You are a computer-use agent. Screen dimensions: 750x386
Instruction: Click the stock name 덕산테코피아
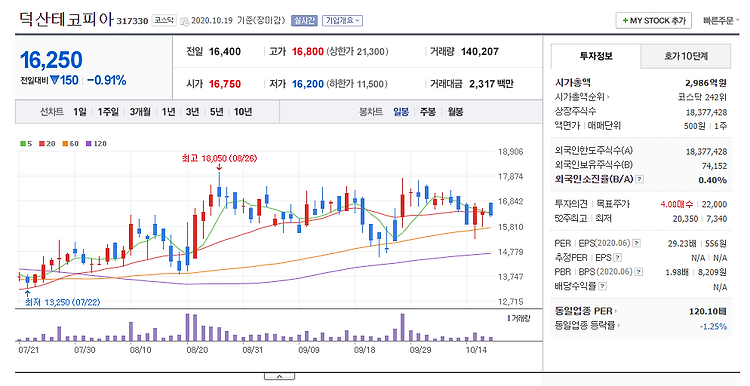[66, 20]
